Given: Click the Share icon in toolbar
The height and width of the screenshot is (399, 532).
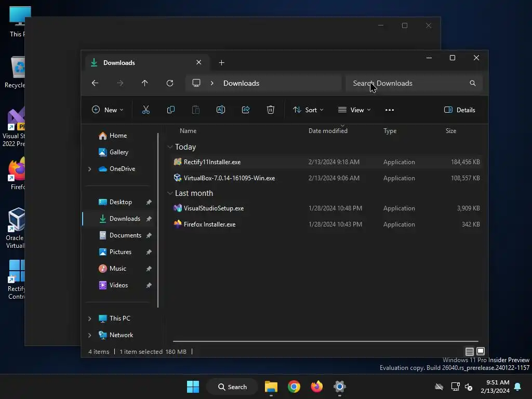Looking at the screenshot, I should pyautogui.click(x=246, y=110).
